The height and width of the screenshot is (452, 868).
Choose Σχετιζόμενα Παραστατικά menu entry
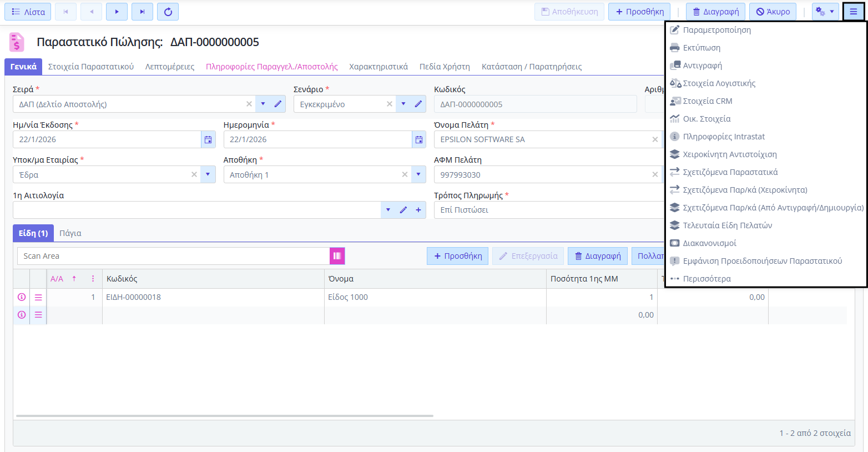point(730,172)
